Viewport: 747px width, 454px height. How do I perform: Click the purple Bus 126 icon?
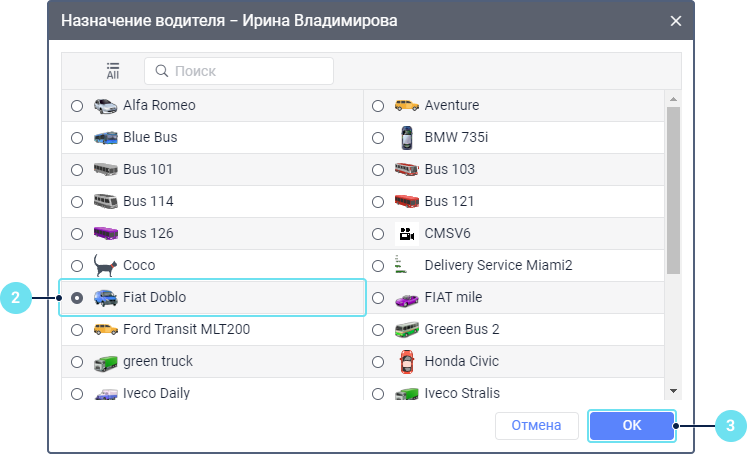(105, 233)
